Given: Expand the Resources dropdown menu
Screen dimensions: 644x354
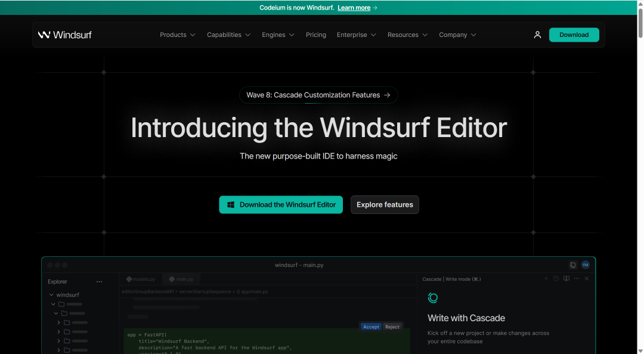Looking at the screenshot, I should [x=407, y=35].
